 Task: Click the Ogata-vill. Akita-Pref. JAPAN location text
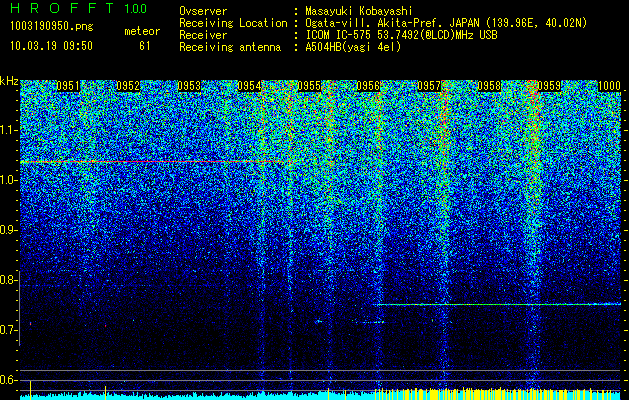446,23
